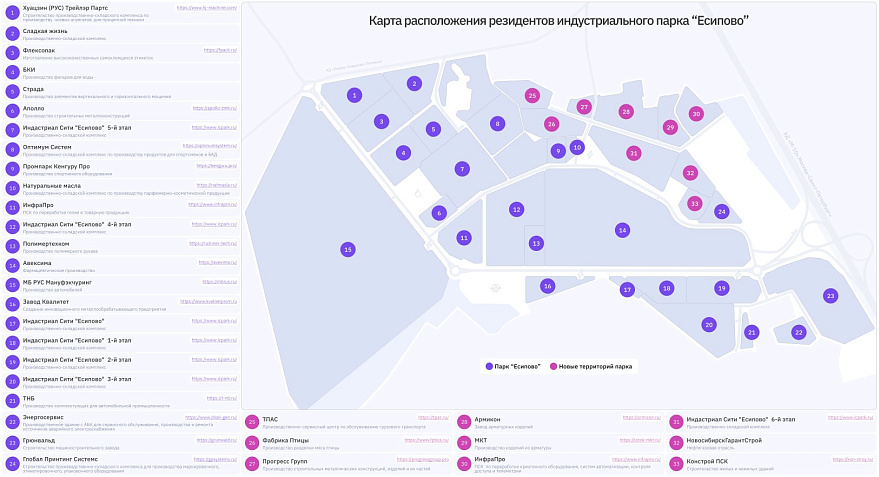The width and height of the screenshot is (880, 477).
Task: Select map marker 18 on the map
Action: click(x=666, y=288)
